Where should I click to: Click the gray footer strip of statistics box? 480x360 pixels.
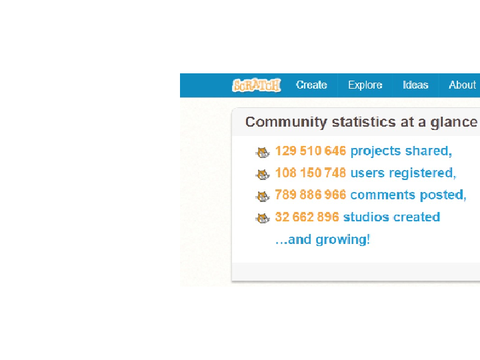(356, 271)
